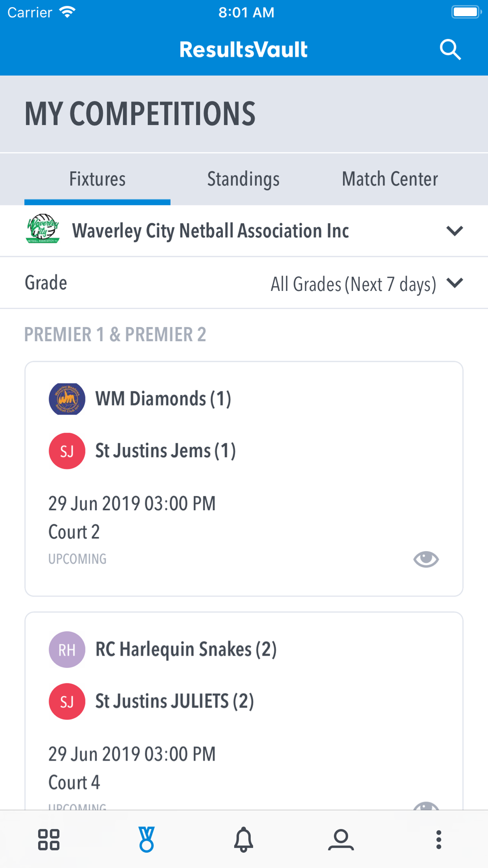488x868 pixels.
Task: Switch to the Standings tab
Action: tap(244, 179)
